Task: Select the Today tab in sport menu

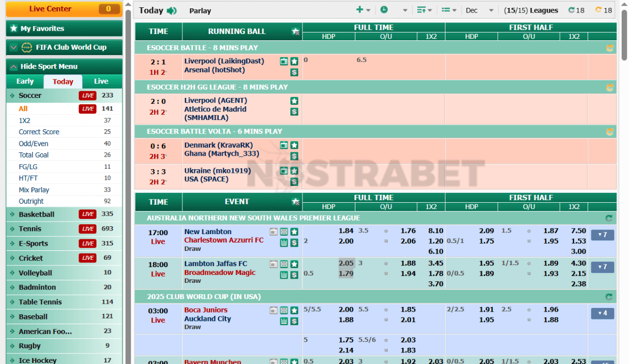Action: point(63,82)
